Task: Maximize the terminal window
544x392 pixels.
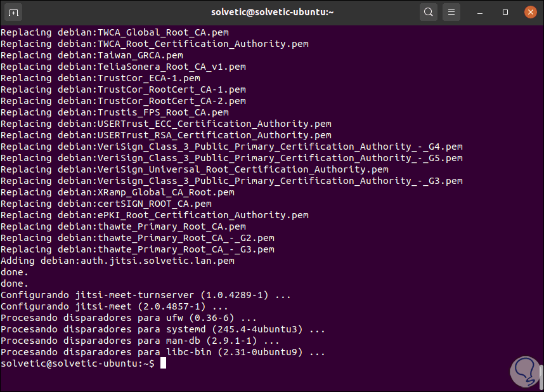Action: [x=505, y=12]
